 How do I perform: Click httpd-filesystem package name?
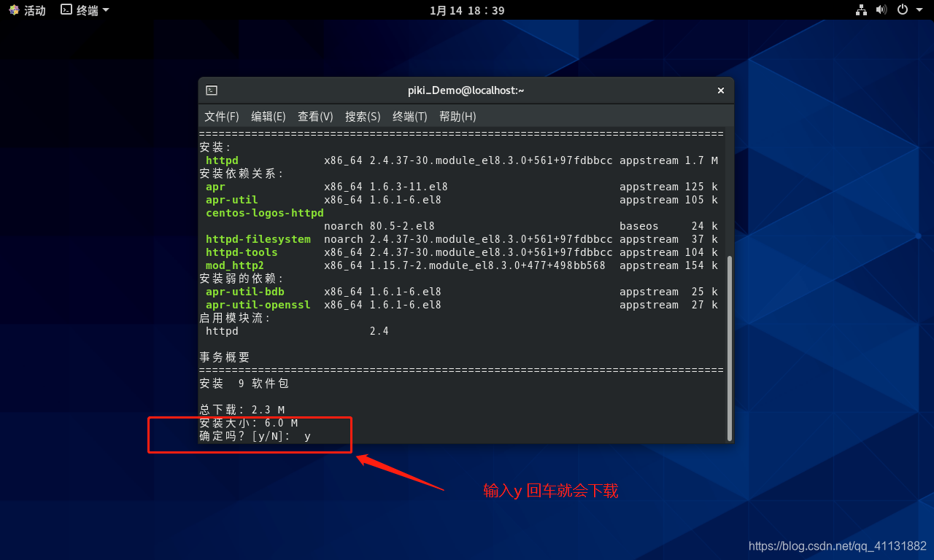click(x=258, y=239)
